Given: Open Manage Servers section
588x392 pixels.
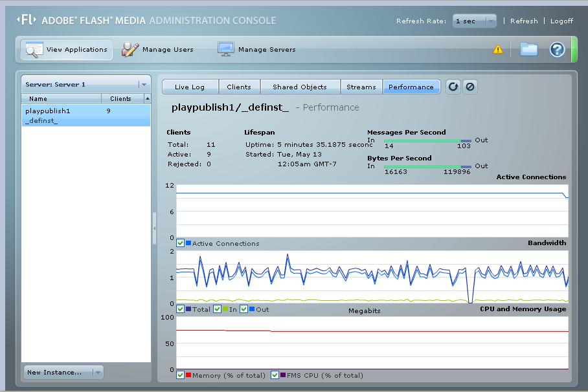Looking at the screenshot, I should click(x=257, y=49).
